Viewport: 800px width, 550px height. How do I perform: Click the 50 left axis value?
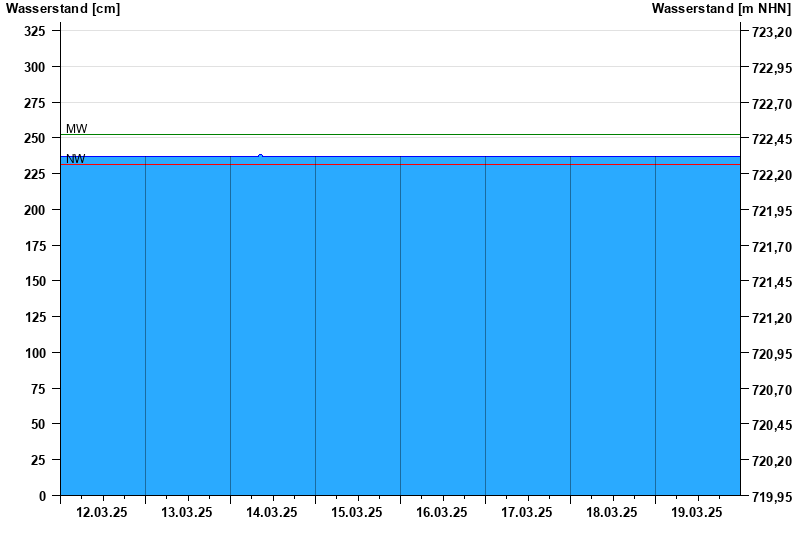tap(38, 424)
